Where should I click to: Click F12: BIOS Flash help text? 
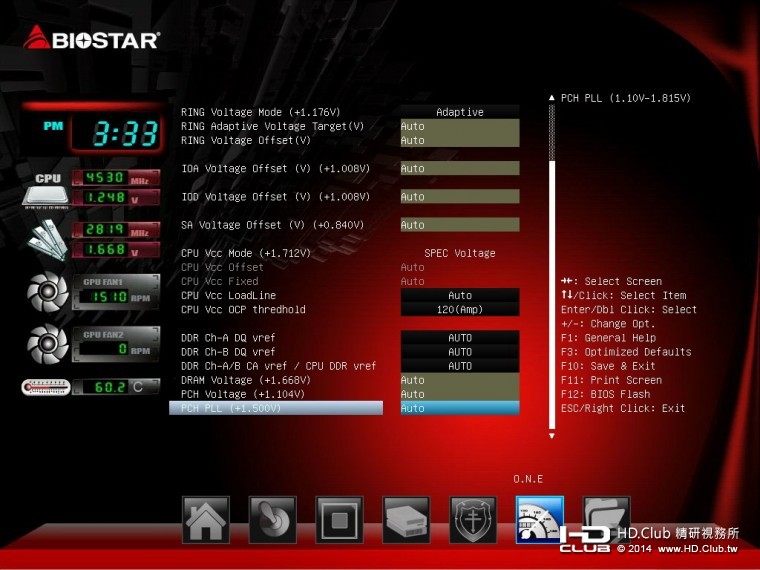[x=605, y=394]
